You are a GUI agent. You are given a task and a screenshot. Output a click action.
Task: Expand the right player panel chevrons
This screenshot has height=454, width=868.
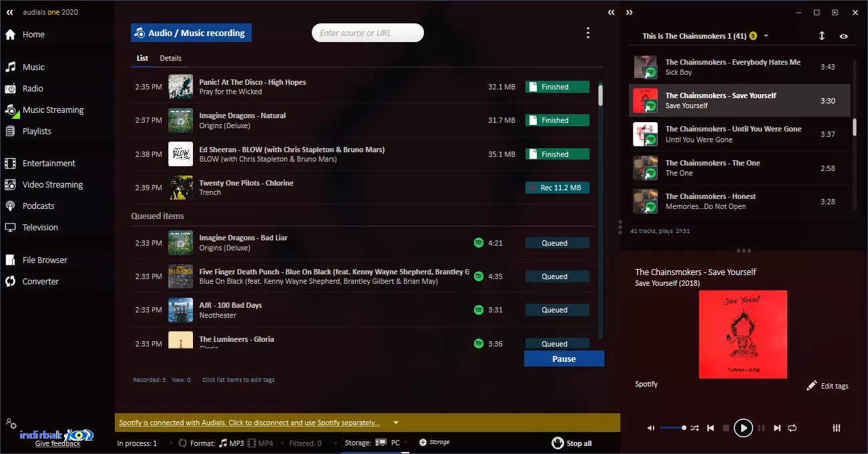[629, 12]
